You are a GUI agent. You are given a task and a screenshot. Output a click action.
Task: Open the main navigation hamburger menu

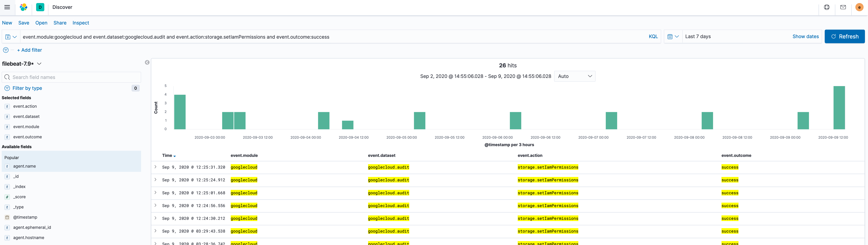coord(7,7)
